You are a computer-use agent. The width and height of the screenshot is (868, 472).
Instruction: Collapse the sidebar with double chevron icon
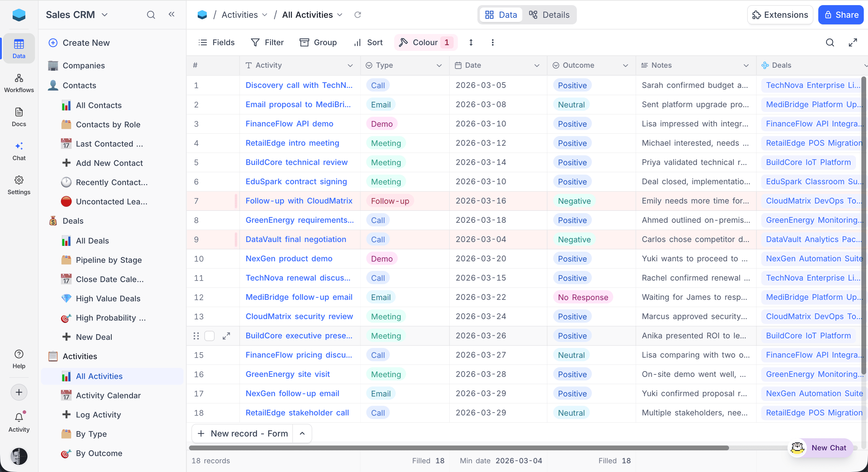tap(171, 14)
